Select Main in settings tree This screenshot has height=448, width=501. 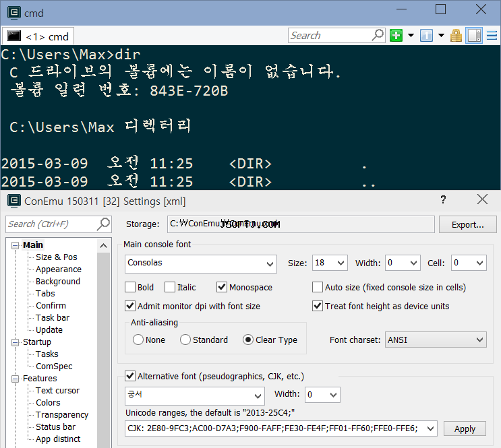point(33,245)
